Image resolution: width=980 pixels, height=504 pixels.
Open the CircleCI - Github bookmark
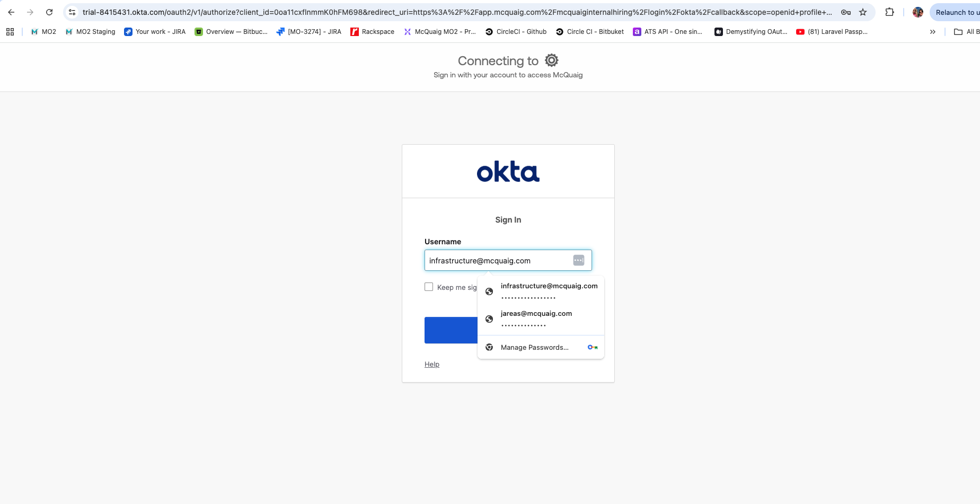point(515,31)
